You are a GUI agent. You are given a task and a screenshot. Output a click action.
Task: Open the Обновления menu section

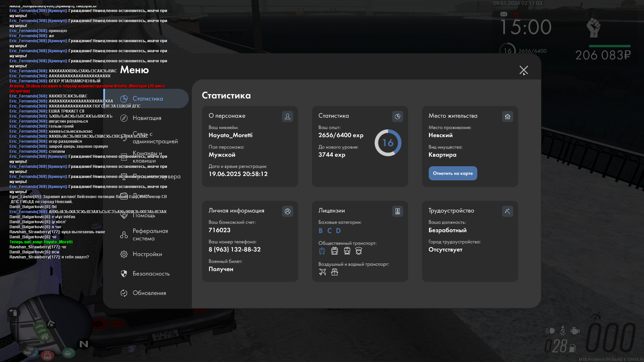[149, 293]
